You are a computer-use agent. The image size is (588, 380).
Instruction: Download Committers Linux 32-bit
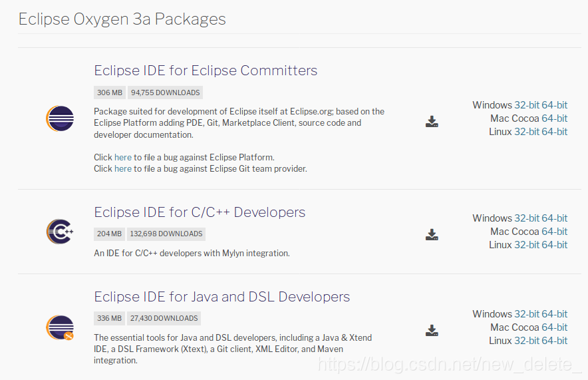coord(527,132)
